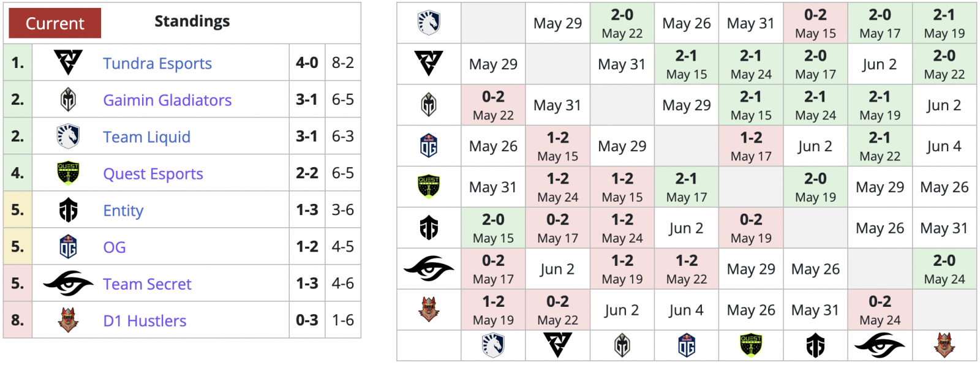Follow the Team Secret name link
This screenshot has height=365, width=980.
[147, 284]
